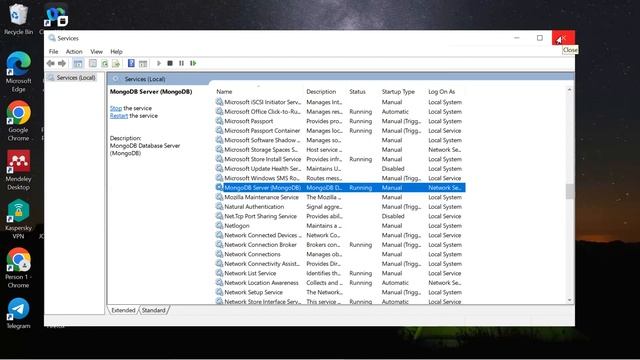This screenshot has height=360, width=640.
Task: Select the Microsoft iSCSI Initiator Service row
Action: pyautogui.click(x=340, y=102)
